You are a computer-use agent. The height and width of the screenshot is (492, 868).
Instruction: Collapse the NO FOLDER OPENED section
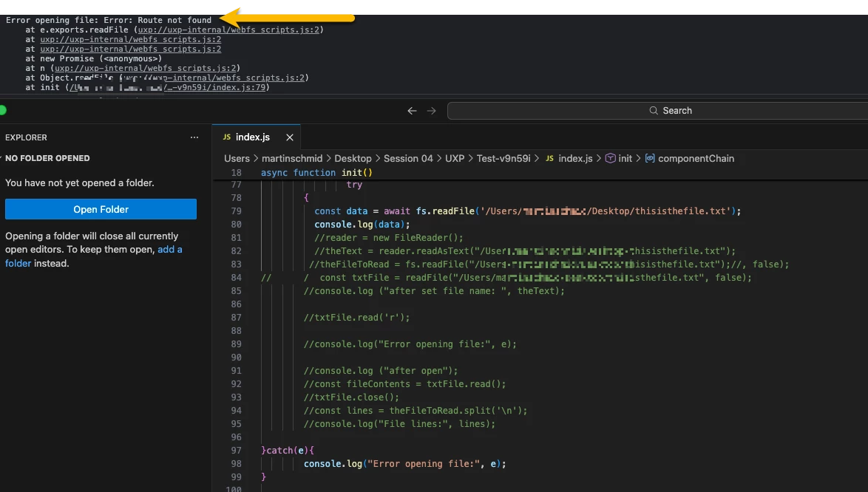click(47, 158)
